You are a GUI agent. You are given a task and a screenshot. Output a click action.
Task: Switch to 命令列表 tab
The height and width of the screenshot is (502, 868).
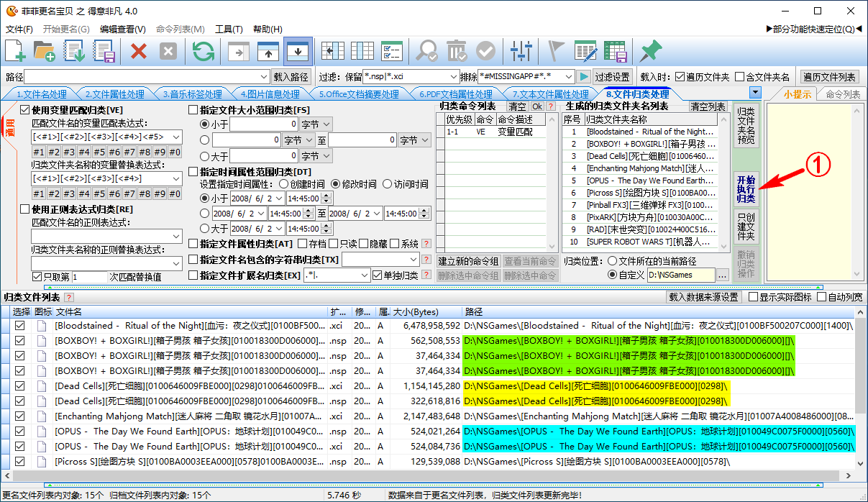click(x=843, y=94)
